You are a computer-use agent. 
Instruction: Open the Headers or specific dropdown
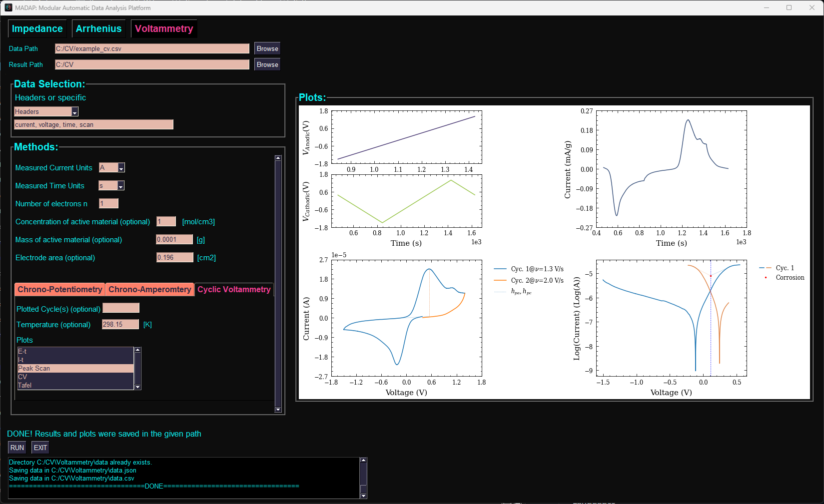click(74, 111)
